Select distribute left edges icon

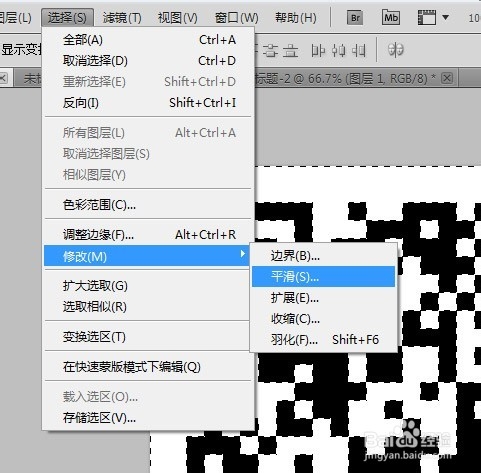point(318,51)
